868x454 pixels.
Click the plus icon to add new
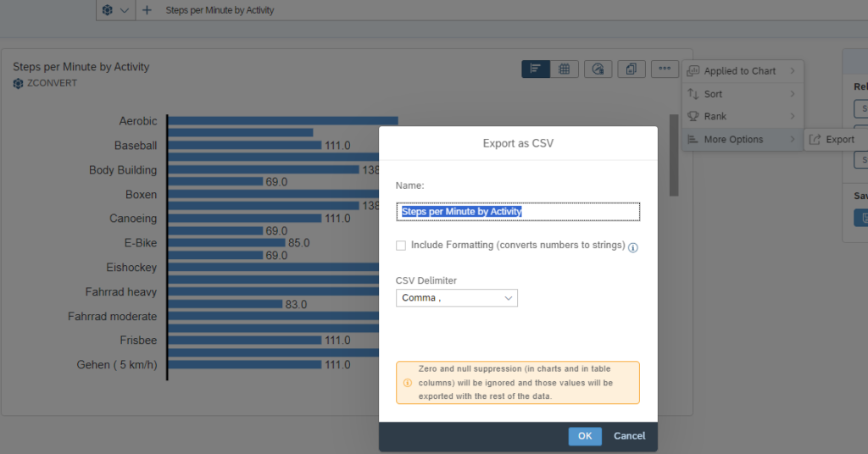(x=147, y=10)
